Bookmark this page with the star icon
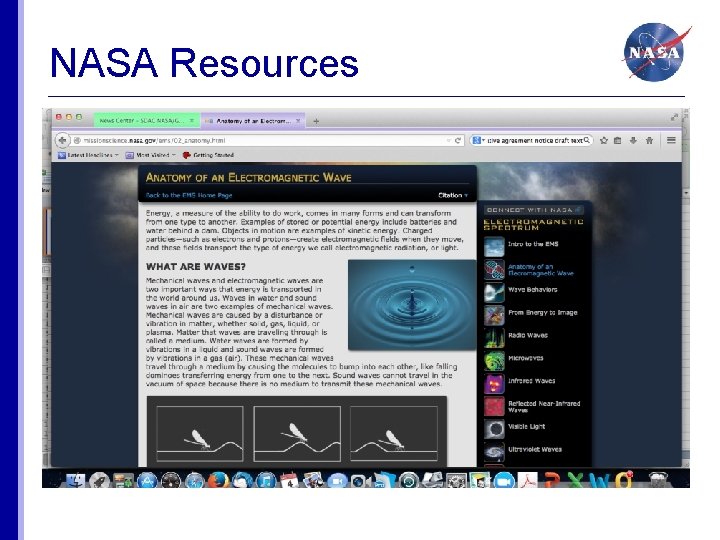The image size is (720, 540). coord(604,141)
